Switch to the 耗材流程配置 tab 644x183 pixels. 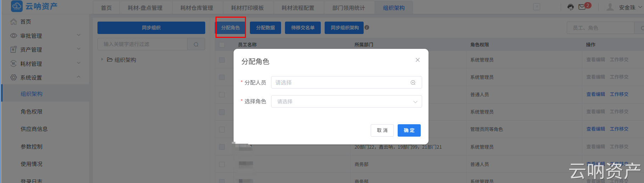(x=298, y=8)
